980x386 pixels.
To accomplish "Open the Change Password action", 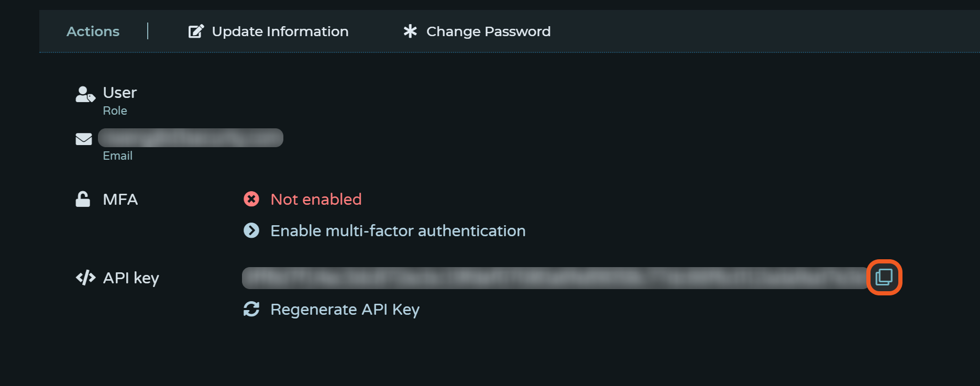I will coord(488,31).
